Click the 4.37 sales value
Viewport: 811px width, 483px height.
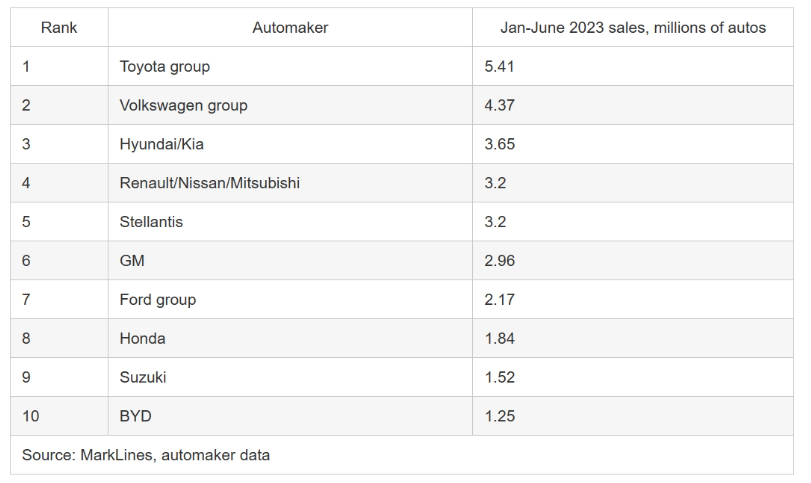point(499,105)
